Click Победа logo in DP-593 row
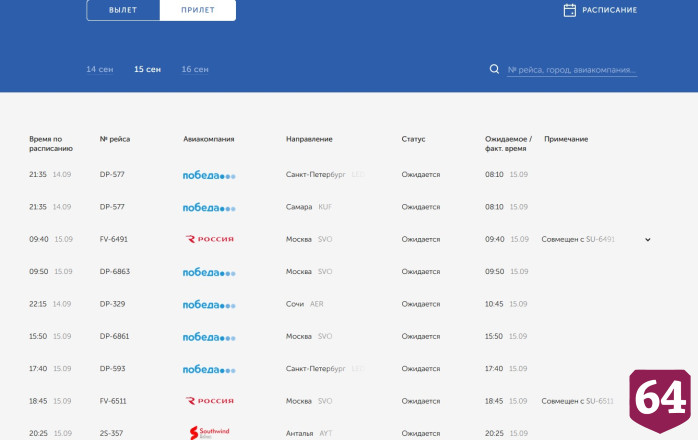This screenshot has height=440, width=698. click(x=209, y=369)
